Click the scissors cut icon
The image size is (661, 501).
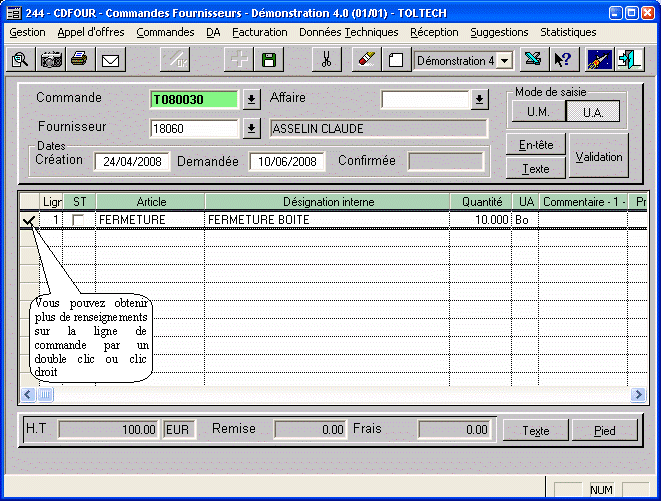(327, 60)
